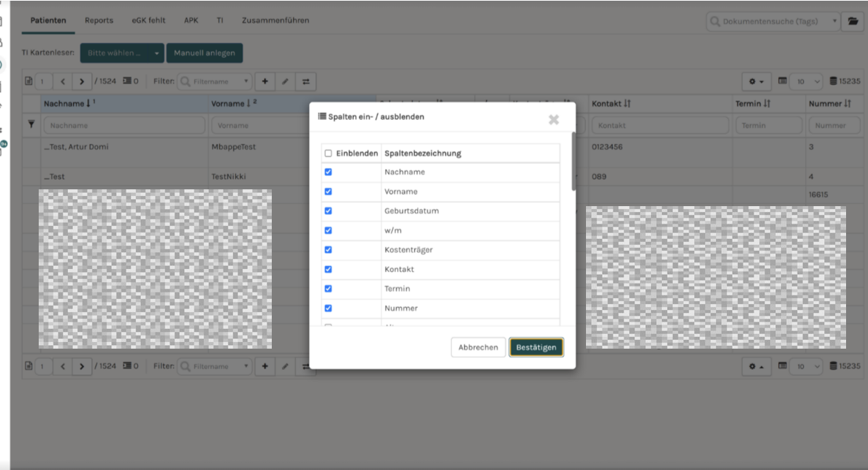The image size is (868, 470).
Task: Open the Zusammenführen tab
Action: (x=275, y=20)
